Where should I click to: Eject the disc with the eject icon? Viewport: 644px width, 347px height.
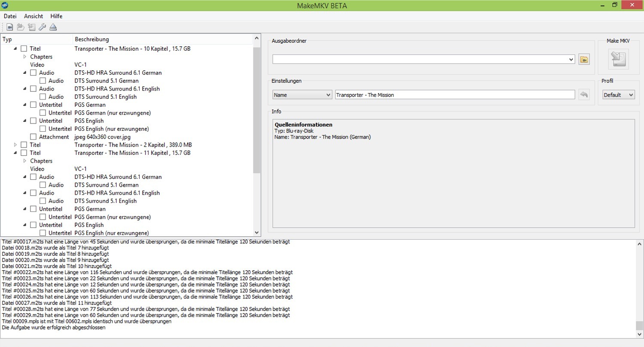53,27
